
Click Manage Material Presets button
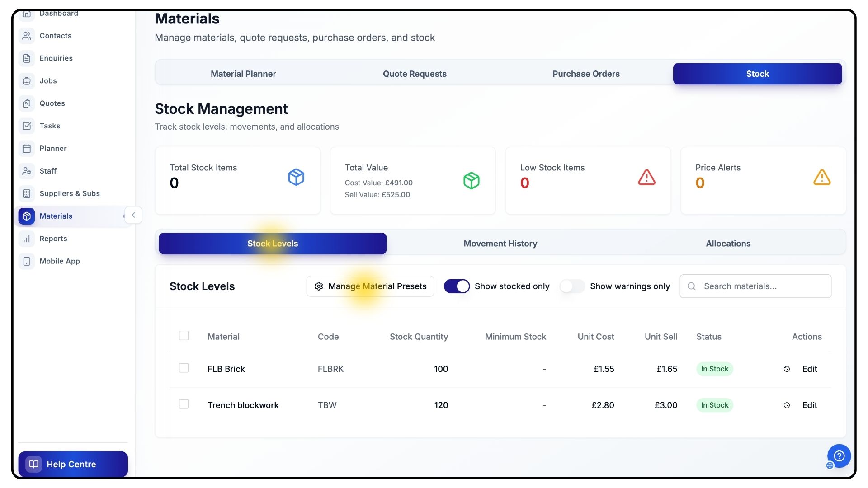click(370, 286)
